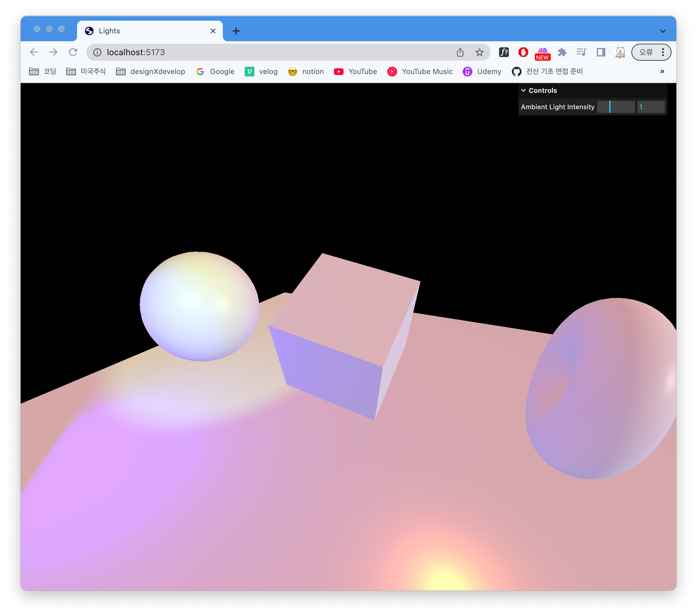This screenshot has width=697, height=616.
Task: Bookmark this page with the star icon
Action: point(479,52)
